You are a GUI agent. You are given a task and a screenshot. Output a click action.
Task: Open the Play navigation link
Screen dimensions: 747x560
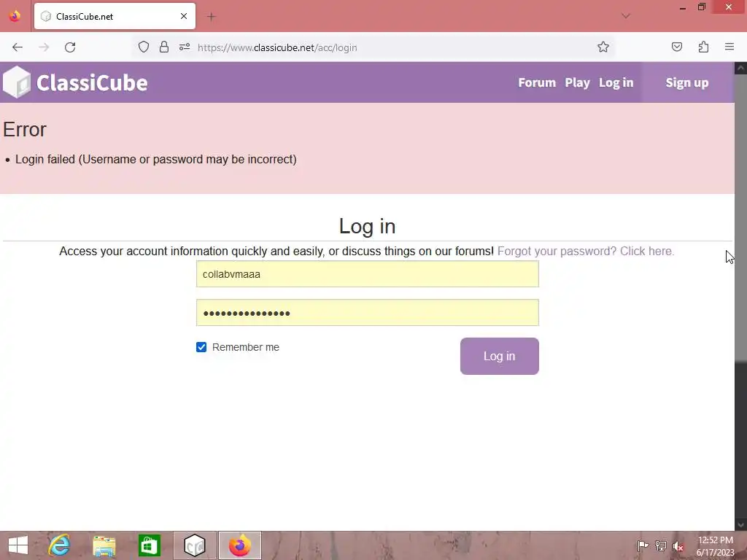tap(578, 82)
